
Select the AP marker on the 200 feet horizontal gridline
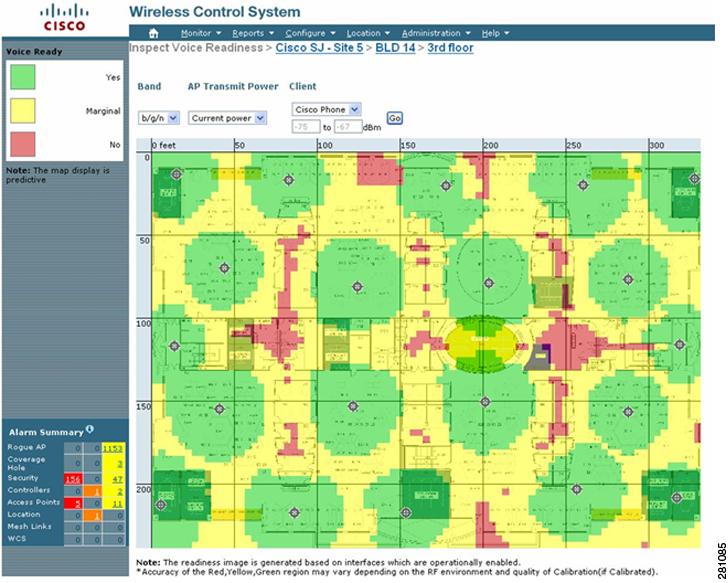tap(577, 489)
